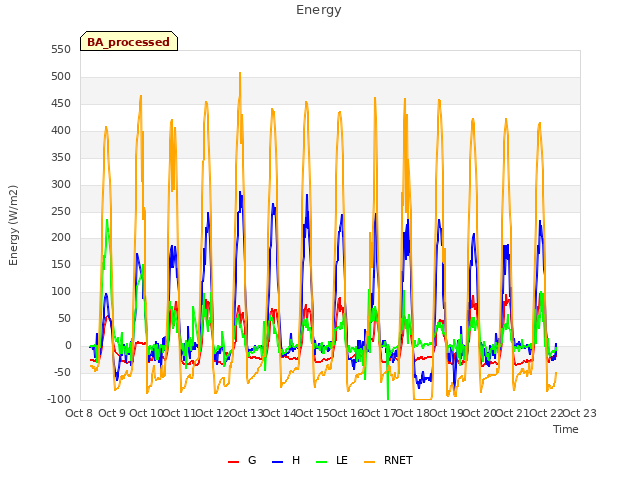
Task: Click the 400 y-axis tick label
Action: tap(61, 131)
